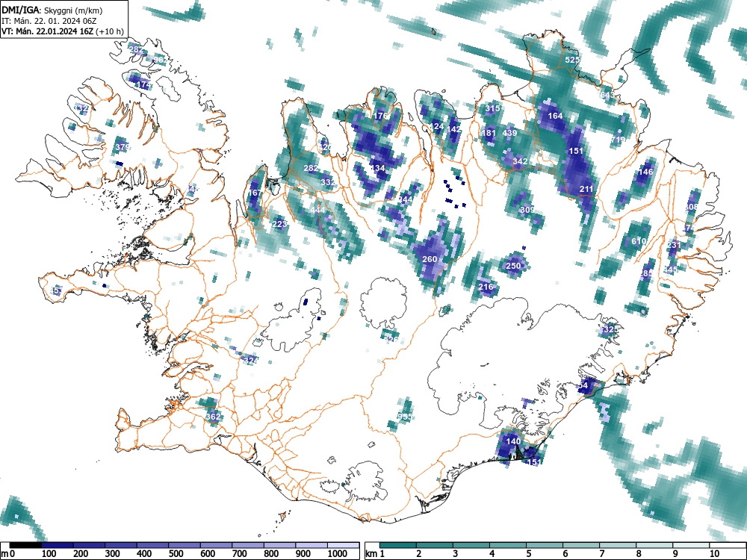This screenshot has height=560, width=747.
Task: Click the '500' label on the meters legend
Action: point(176,554)
